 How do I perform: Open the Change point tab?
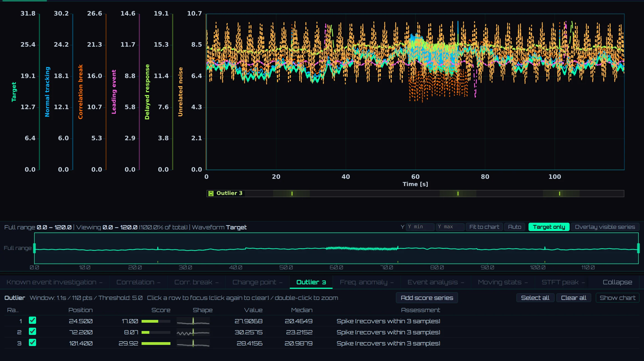tap(257, 282)
